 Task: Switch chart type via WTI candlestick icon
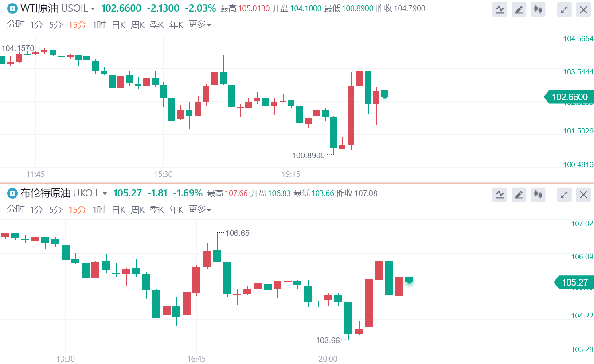tap(538, 9)
